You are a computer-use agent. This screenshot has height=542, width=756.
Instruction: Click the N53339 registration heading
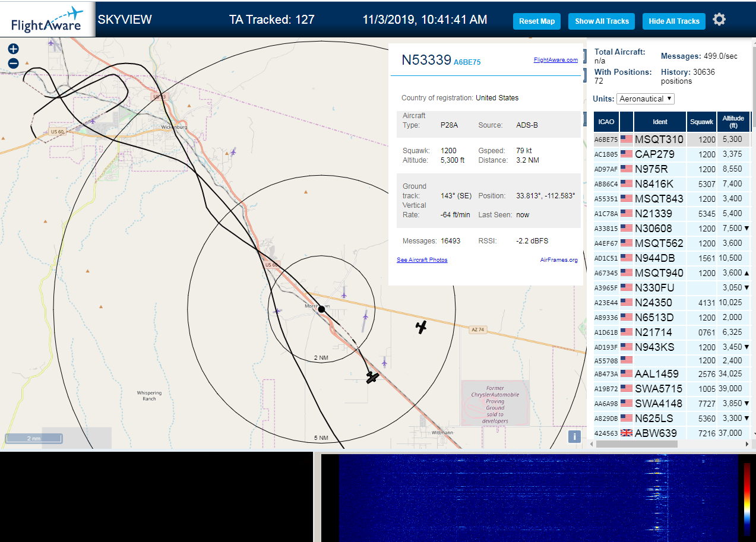point(426,60)
